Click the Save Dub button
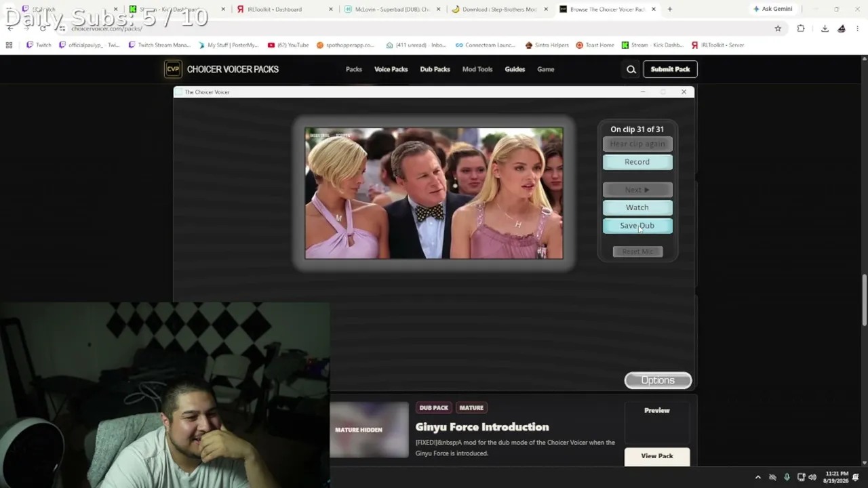Viewport: 868px width, 488px height. [x=637, y=226]
